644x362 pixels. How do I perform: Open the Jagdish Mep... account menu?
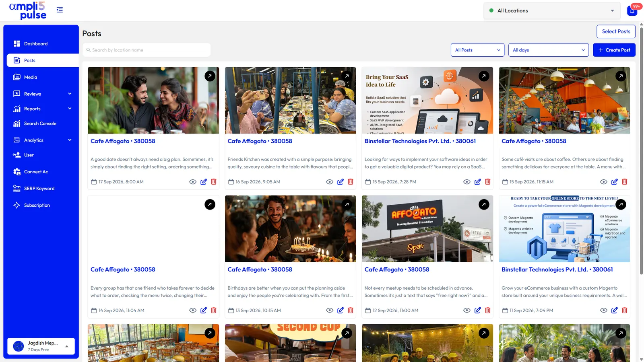coord(41,346)
